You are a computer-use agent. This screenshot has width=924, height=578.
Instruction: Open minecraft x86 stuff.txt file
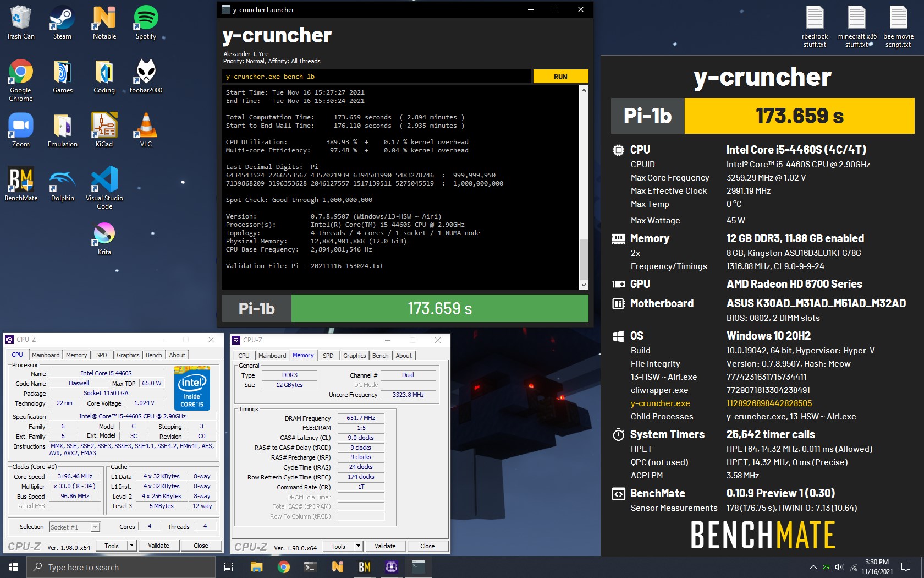[856, 26]
